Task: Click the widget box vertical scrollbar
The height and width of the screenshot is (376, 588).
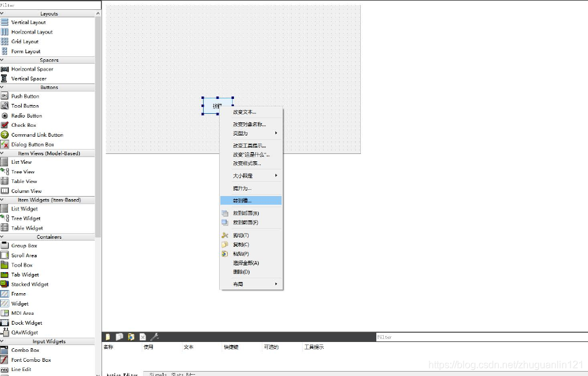Action: 98,127
